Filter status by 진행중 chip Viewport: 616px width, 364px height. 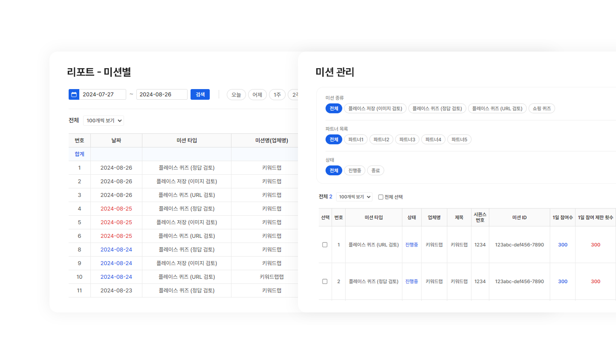pos(355,170)
